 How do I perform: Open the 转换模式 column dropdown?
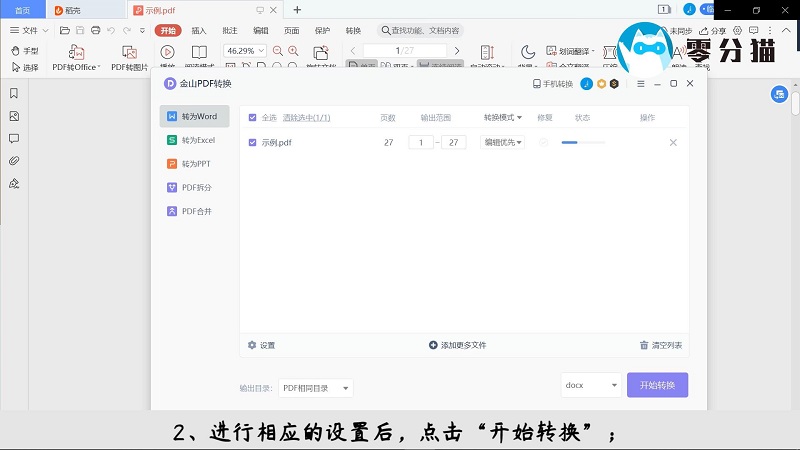point(503,117)
